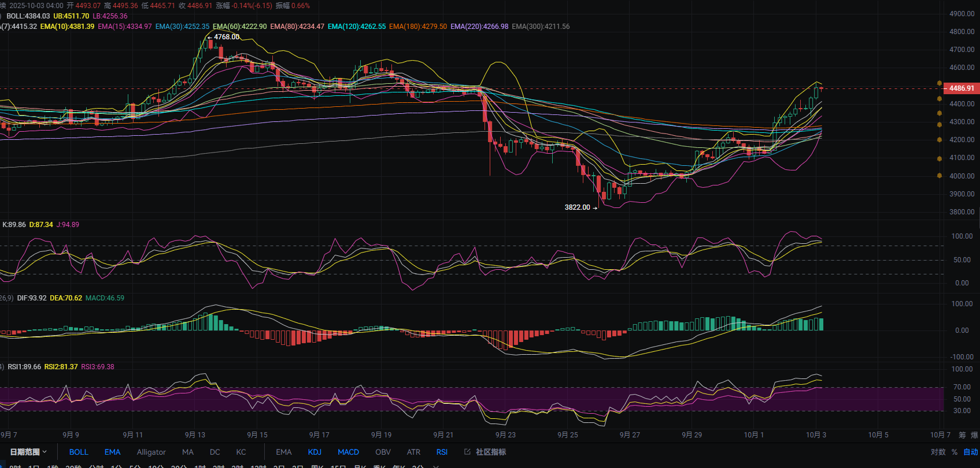Viewport: 980px width, 468px height.
Task: Click the red 4486.91 current price label
Action: coord(961,88)
